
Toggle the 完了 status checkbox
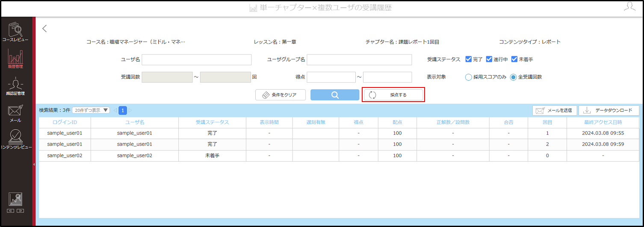coord(468,59)
